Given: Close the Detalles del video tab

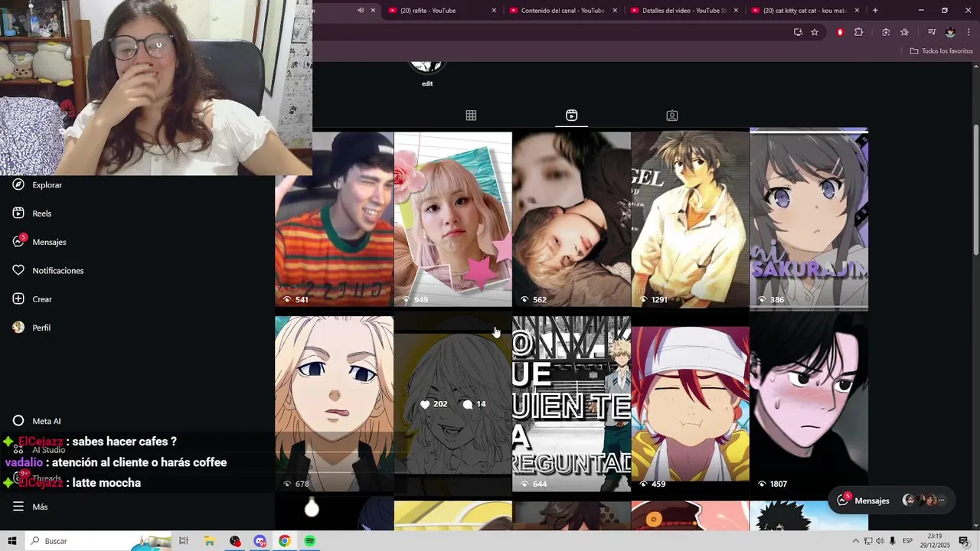Looking at the screenshot, I should tap(736, 11).
